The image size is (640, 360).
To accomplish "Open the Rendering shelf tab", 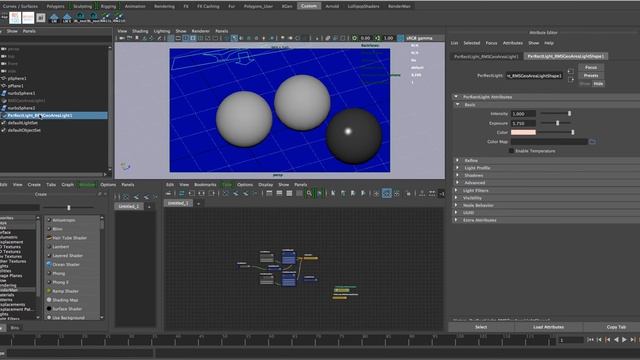I will [164, 6].
